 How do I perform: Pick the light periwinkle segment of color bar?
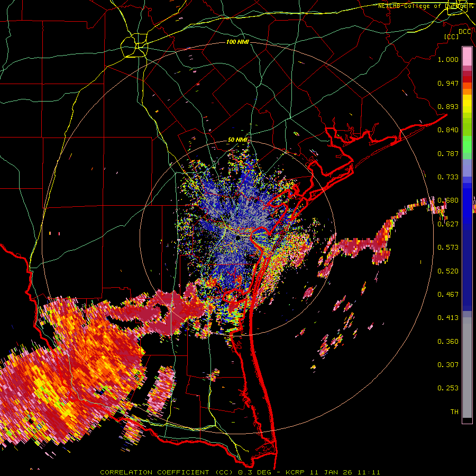[467, 168]
